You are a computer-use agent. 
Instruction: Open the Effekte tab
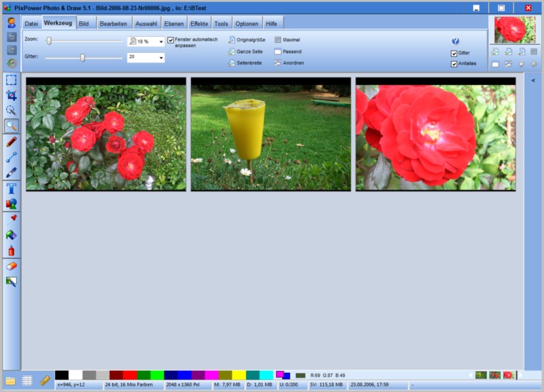199,24
